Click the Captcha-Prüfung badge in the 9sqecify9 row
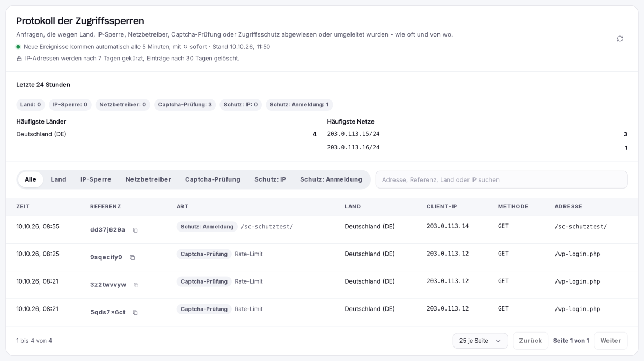Viewport: 644px width, 361px height. click(x=204, y=254)
